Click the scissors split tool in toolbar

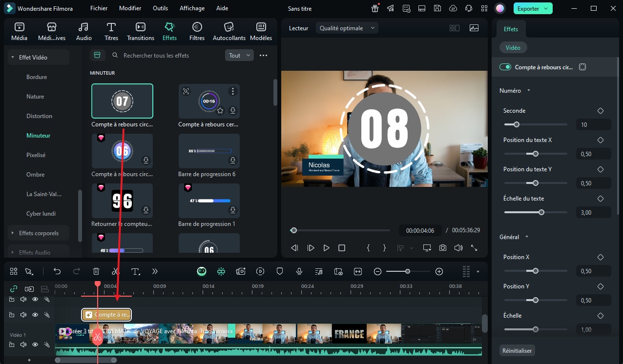pos(115,271)
